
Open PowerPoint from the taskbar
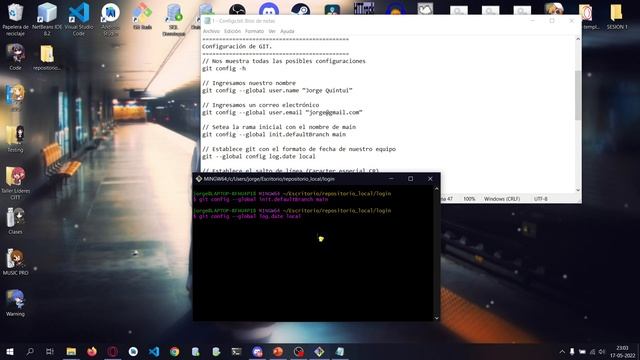(x=278, y=351)
